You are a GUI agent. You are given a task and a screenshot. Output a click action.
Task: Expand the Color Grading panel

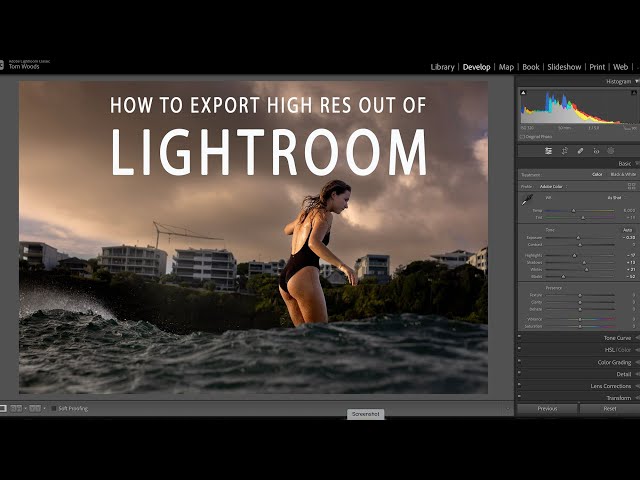tap(638, 362)
